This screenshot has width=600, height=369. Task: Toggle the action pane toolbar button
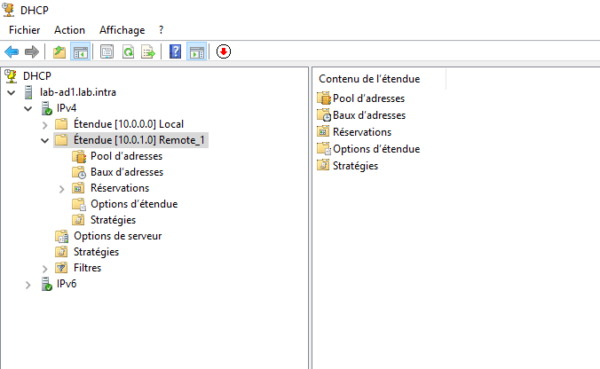point(197,52)
